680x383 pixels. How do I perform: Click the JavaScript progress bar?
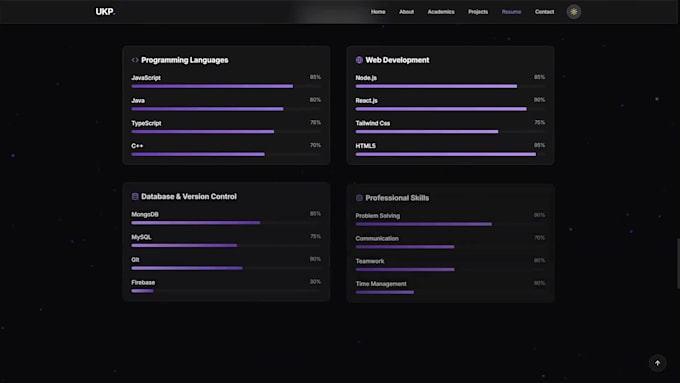(x=226, y=86)
